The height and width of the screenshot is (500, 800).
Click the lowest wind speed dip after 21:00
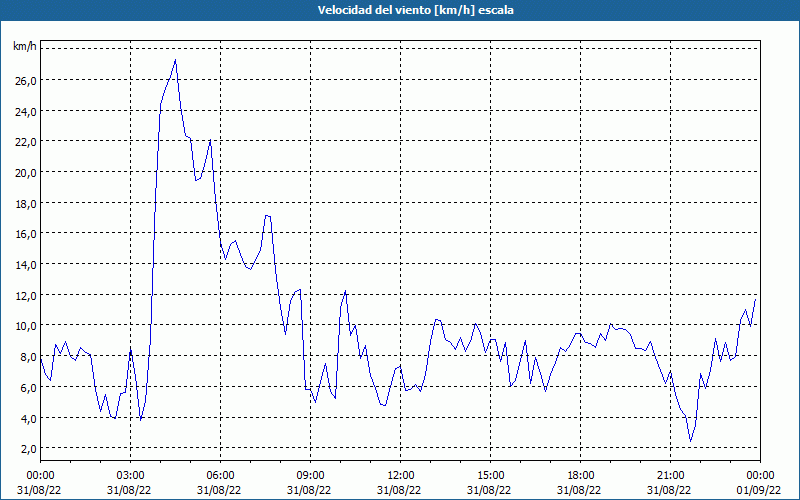690,441
